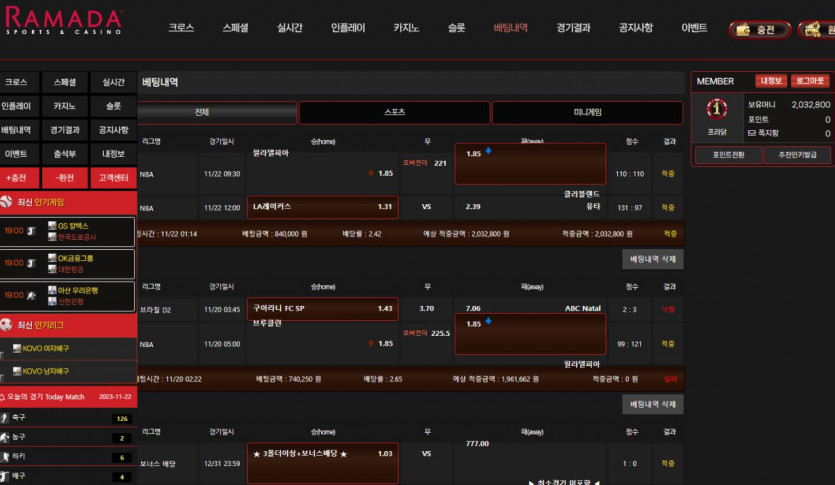
Task: Click the hockey icon in the 하키 row
Action: [5, 457]
